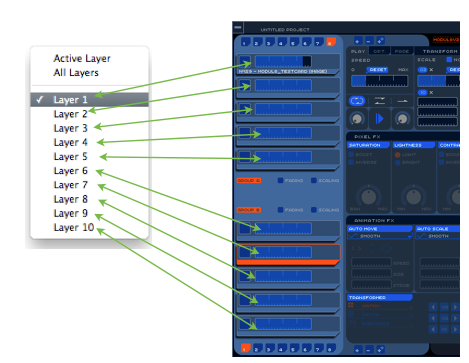
Task: Expand the MATRIX row arrow
Action: (411, 306)
